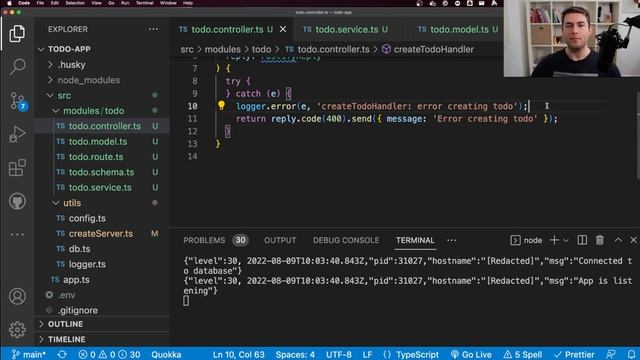The height and width of the screenshot is (360, 640).
Task: Open the Run and Debug view
Action: pyautogui.click(x=17, y=134)
